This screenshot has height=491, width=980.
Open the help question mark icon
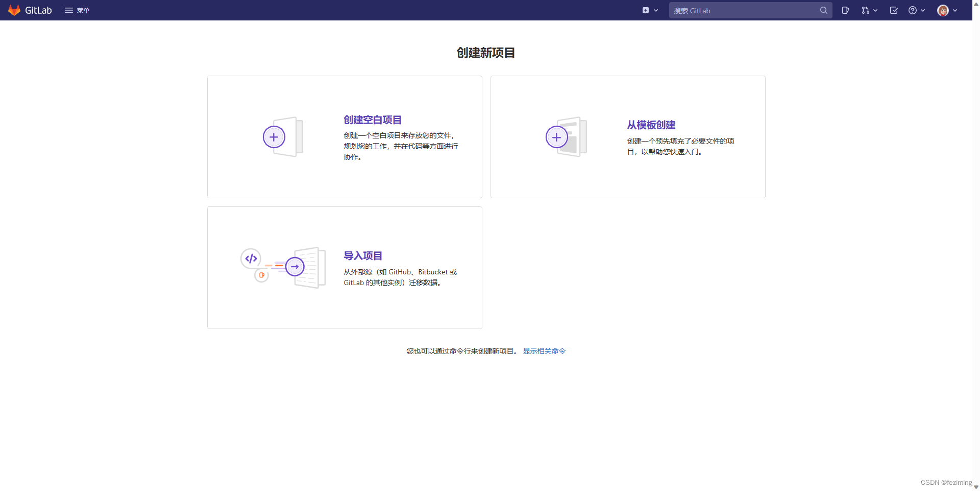913,10
